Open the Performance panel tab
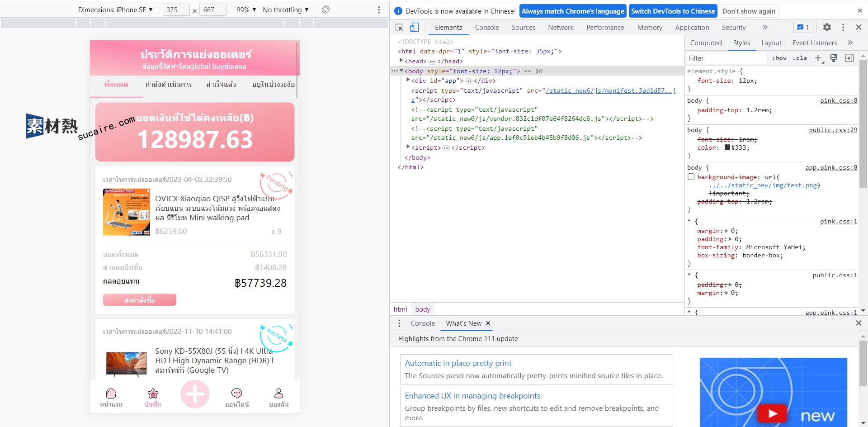The image size is (868, 427). pyautogui.click(x=605, y=28)
